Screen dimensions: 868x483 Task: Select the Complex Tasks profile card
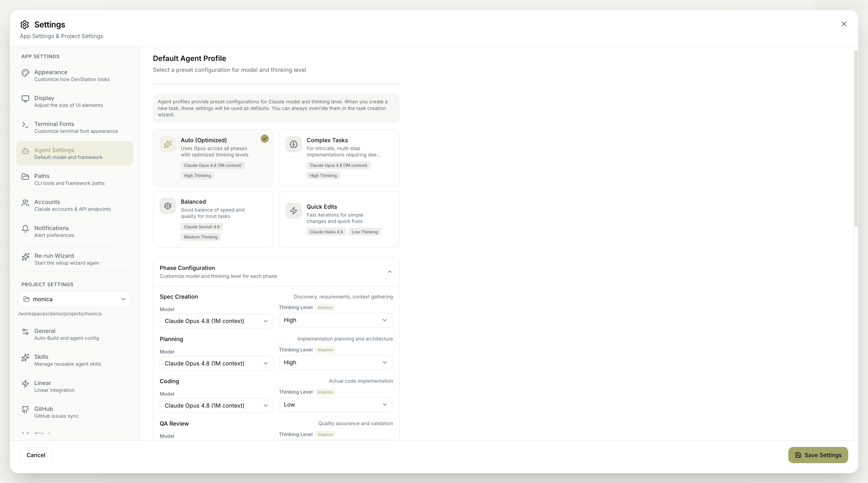(x=339, y=158)
